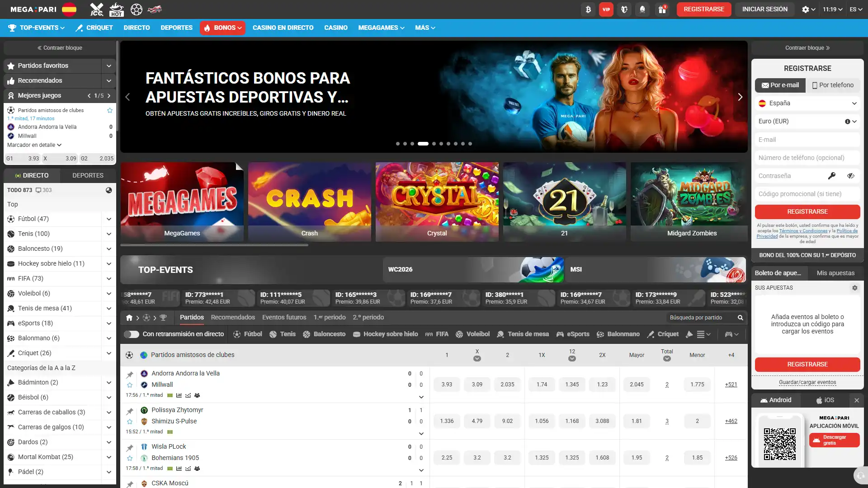Expand Recomendados section chevron
Viewport: 868px width, 488px height.
click(x=109, y=81)
